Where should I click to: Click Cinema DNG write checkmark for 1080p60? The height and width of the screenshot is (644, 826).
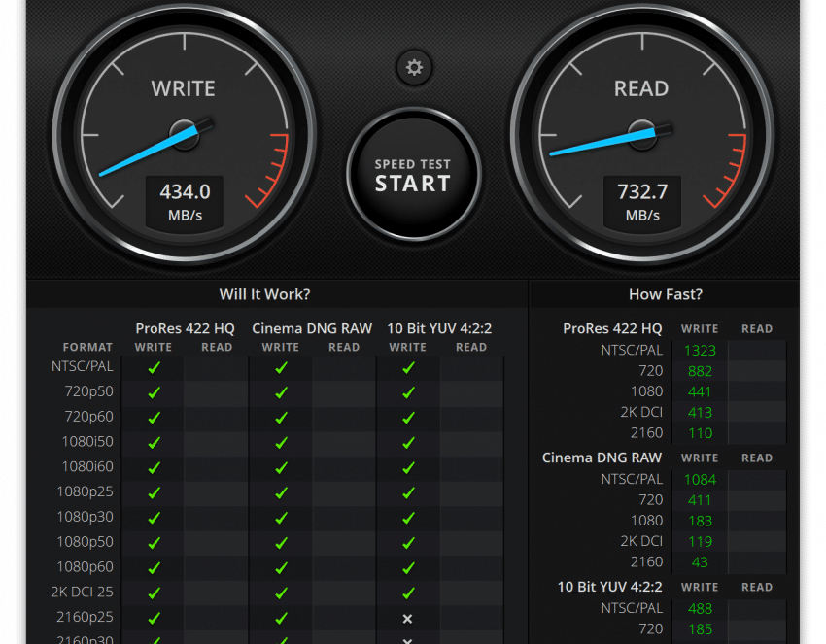281,568
